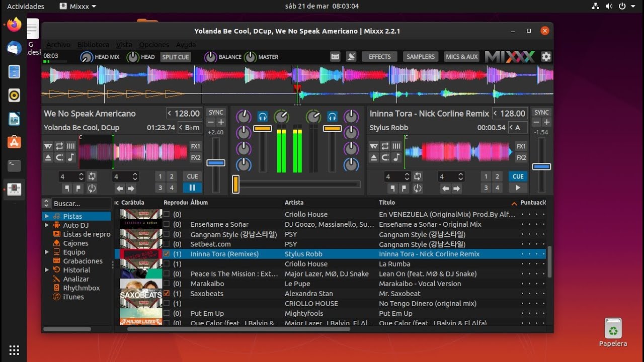Open the Ayuda menu
Image resolution: width=644 pixels, height=362 pixels.
click(186, 45)
